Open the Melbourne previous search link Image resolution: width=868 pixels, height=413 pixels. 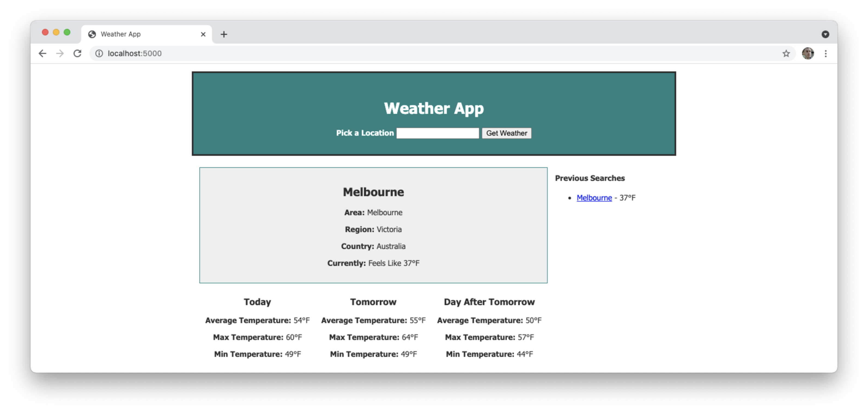click(594, 198)
